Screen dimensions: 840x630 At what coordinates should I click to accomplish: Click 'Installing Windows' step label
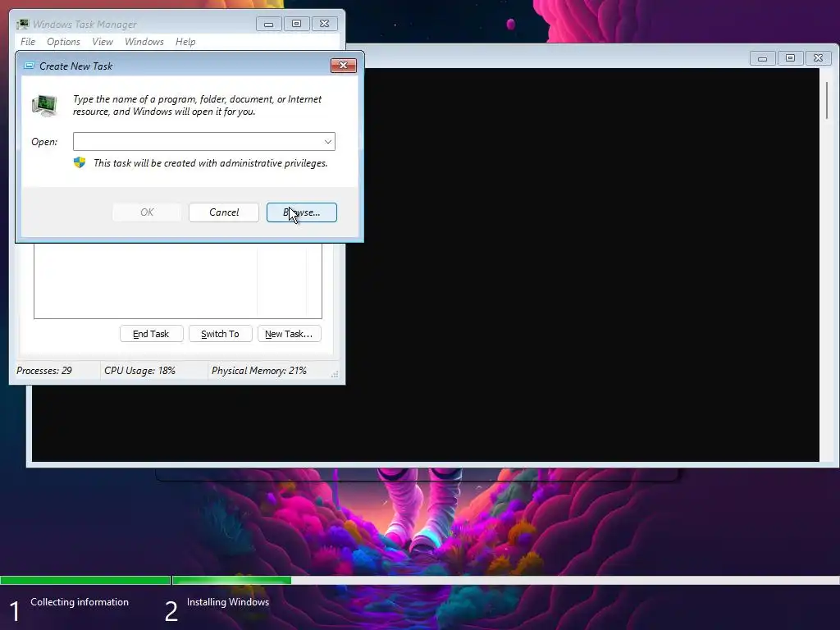[x=228, y=602]
